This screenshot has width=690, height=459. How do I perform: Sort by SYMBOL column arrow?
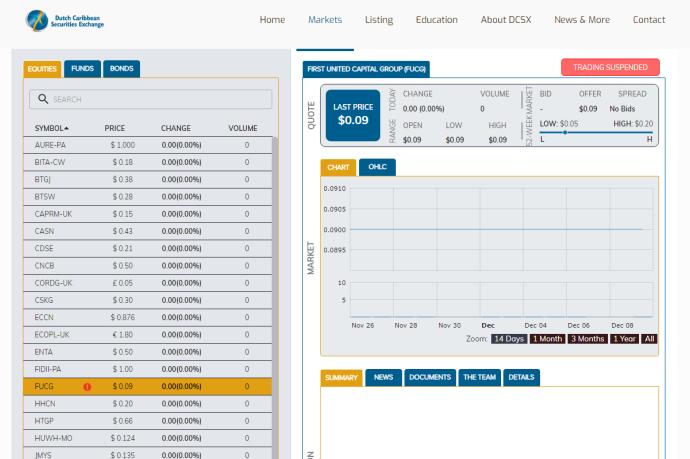coord(66,128)
